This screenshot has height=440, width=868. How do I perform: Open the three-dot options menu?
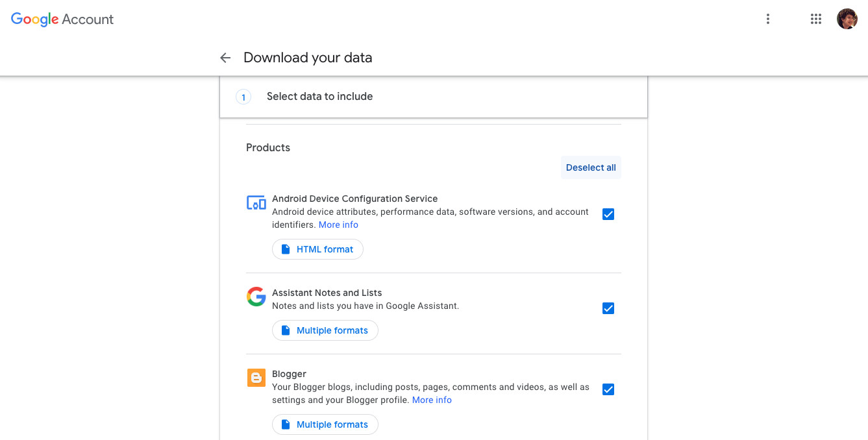(x=768, y=19)
